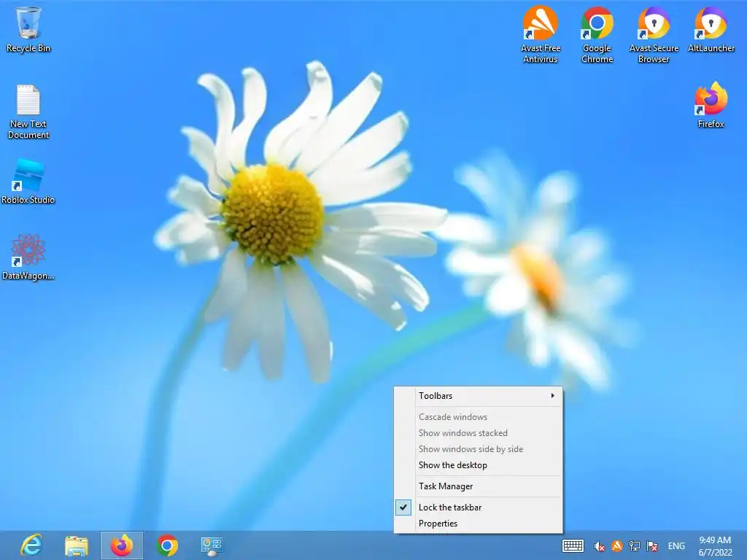Select the Google Chrome desktop shortcut
The height and width of the screenshot is (560, 747).
pos(597,34)
